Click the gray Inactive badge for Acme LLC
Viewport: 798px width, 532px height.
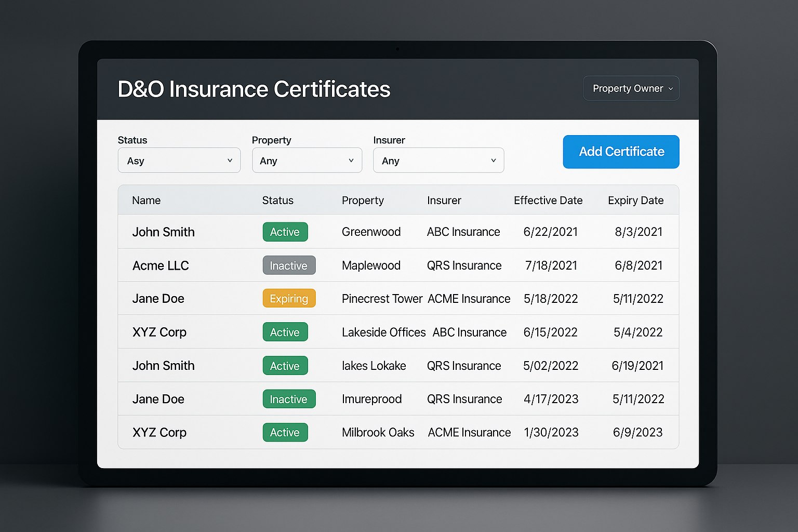tap(289, 265)
